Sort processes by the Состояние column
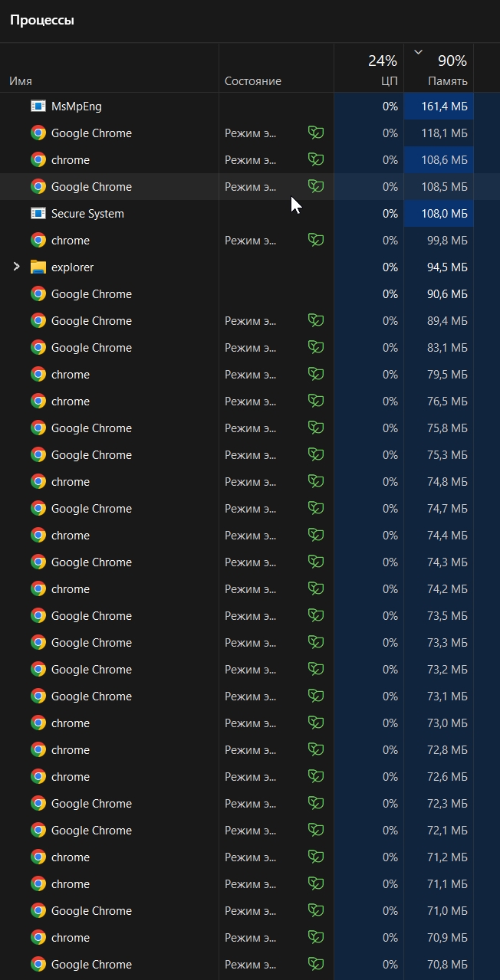 tap(253, 81)
